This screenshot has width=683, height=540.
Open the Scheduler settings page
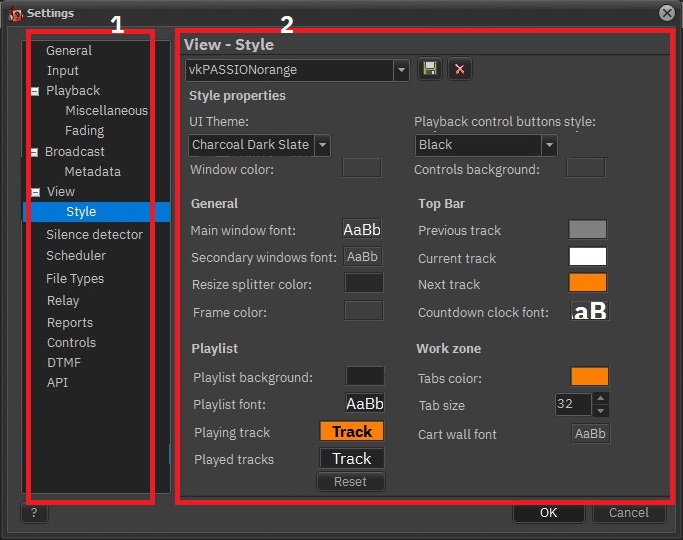coord(76,255)
